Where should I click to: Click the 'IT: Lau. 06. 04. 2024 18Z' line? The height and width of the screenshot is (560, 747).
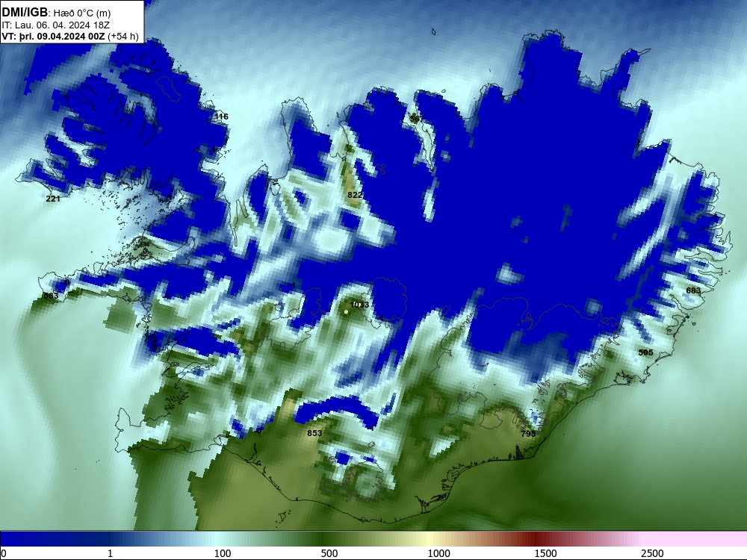56,25
